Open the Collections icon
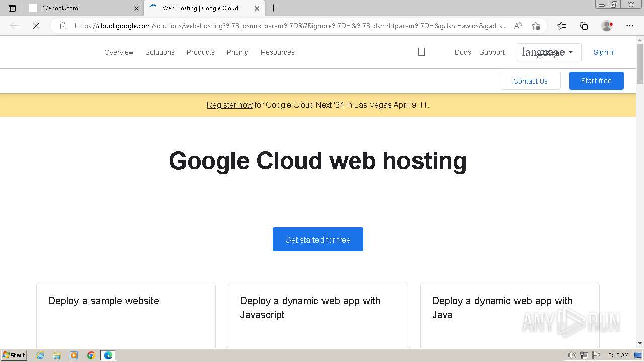 pyautogui.click(x=584, y=26)
